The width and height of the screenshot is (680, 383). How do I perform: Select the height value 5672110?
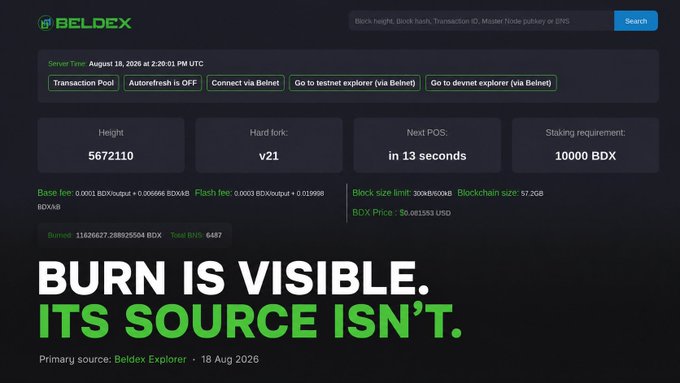click(111, 156)
